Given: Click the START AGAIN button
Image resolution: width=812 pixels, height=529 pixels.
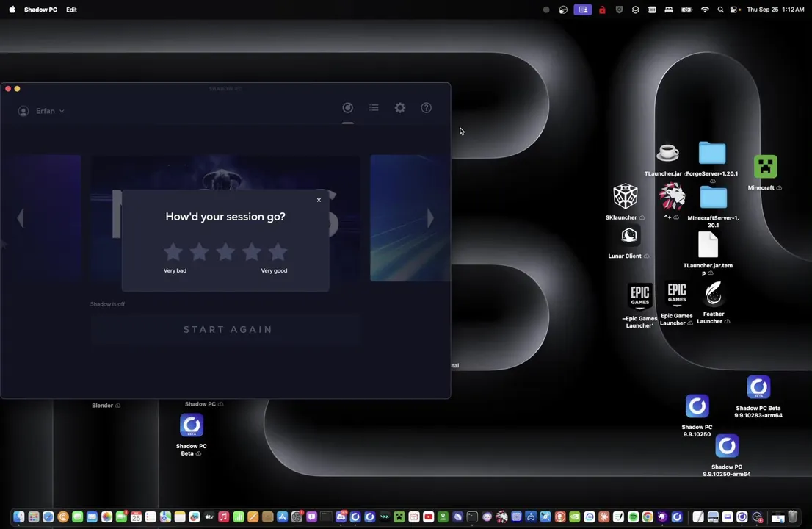Looking at the screenshot, I should pyautogui.click(x=225, y=330).
